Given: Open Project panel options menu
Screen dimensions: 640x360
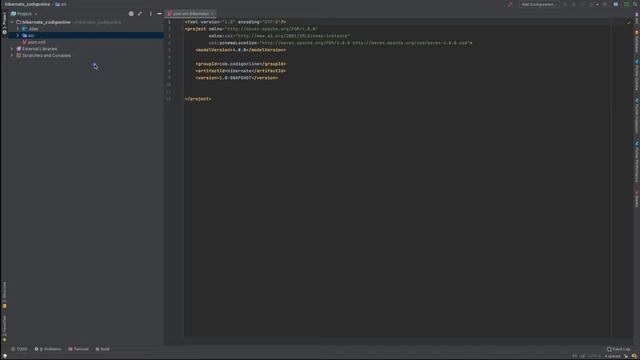Looking at the screenshot, I should pos(150,13).
